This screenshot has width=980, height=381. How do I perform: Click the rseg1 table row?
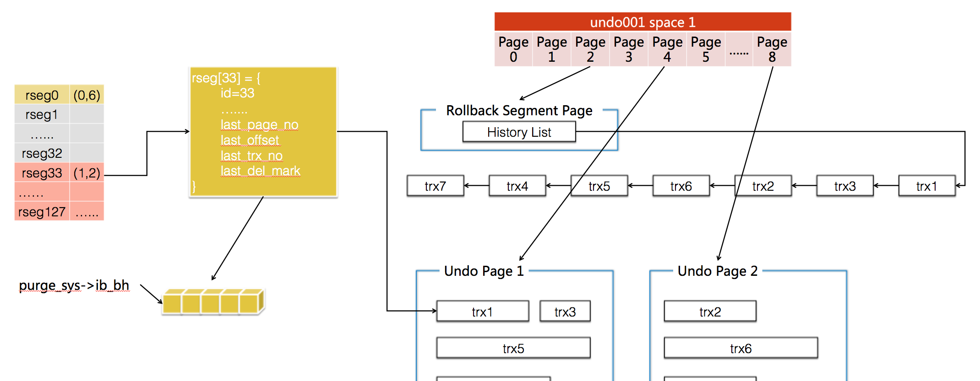click(x=59, y=114)
